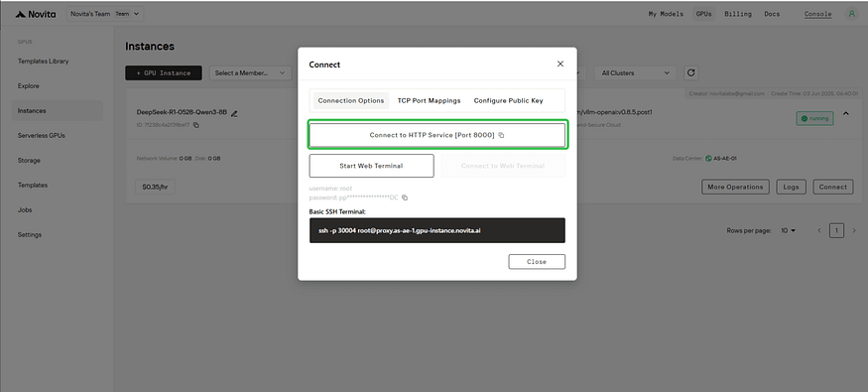Image resolution: width=868 pixels, height=392 pixels.
Task: Select page 1 in pagination
Action: [836, 231]
